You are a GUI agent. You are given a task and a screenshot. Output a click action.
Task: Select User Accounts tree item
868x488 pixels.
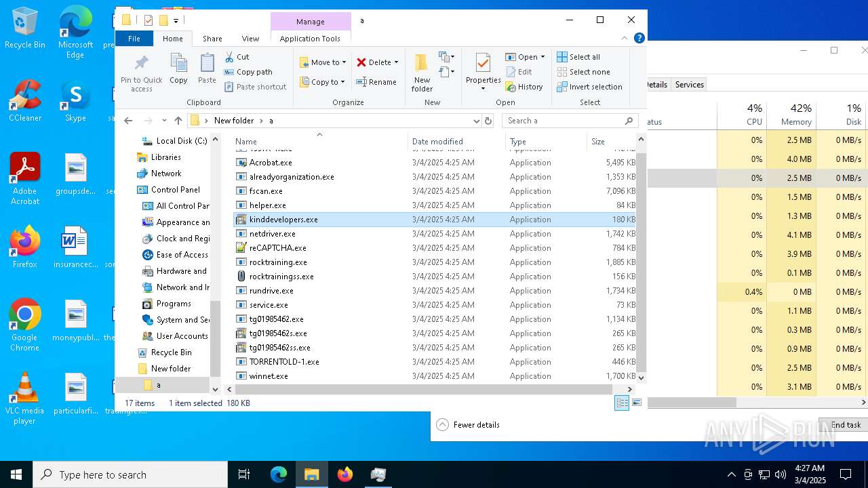click(182, 336)
